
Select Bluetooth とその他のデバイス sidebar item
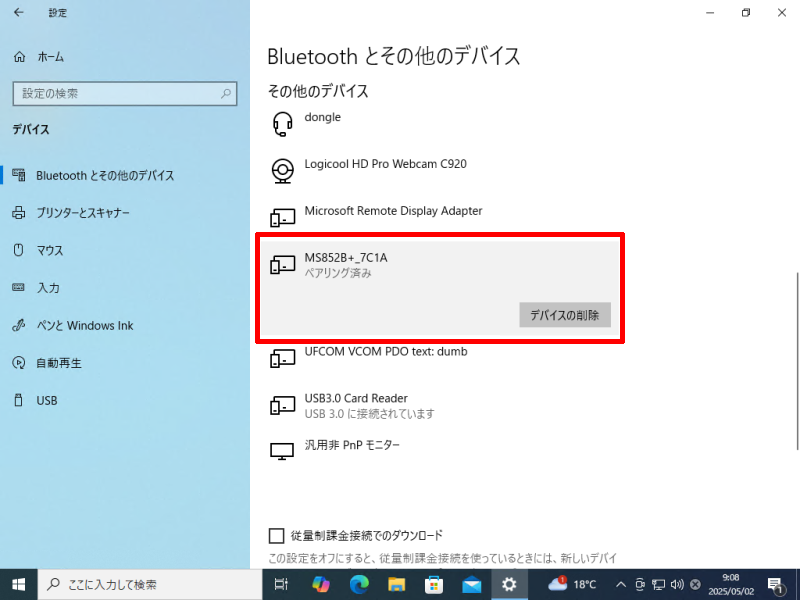[x=125, y=176]
